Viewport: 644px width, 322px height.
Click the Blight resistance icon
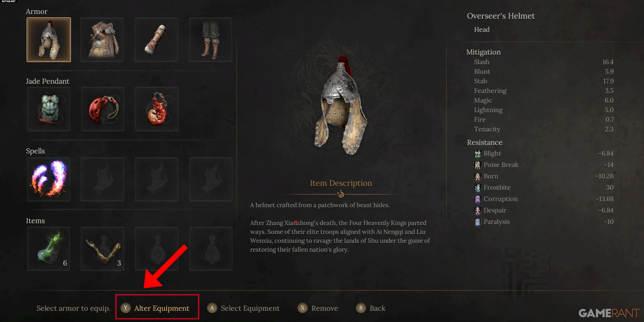(x=478, y=153)
